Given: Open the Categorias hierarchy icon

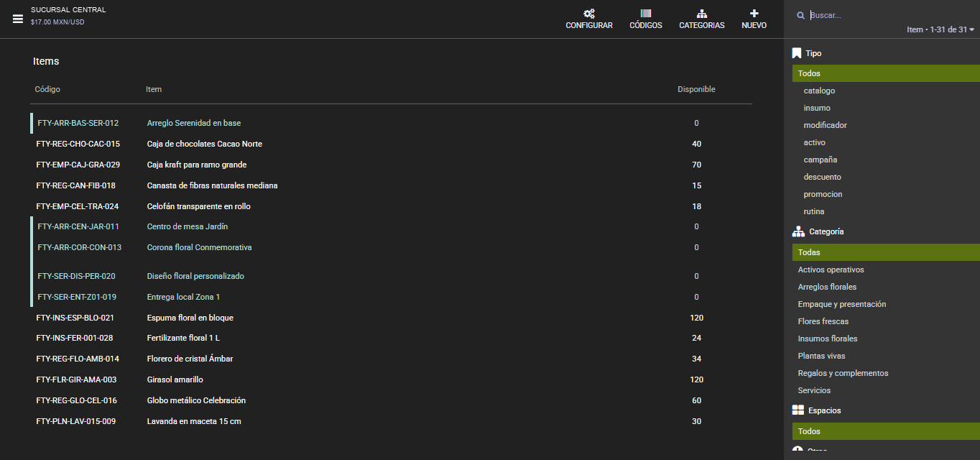Looking at the screenshot, I should coord(702,14).
